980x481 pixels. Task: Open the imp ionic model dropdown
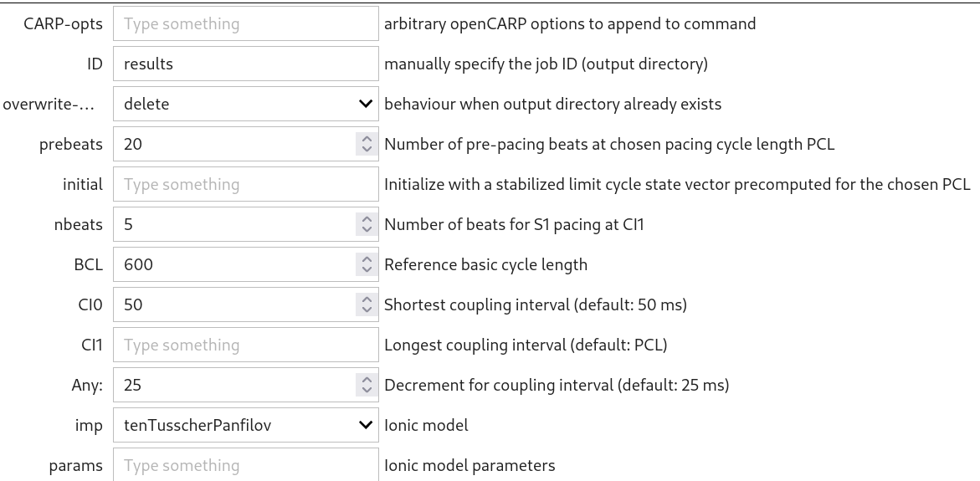245,425
